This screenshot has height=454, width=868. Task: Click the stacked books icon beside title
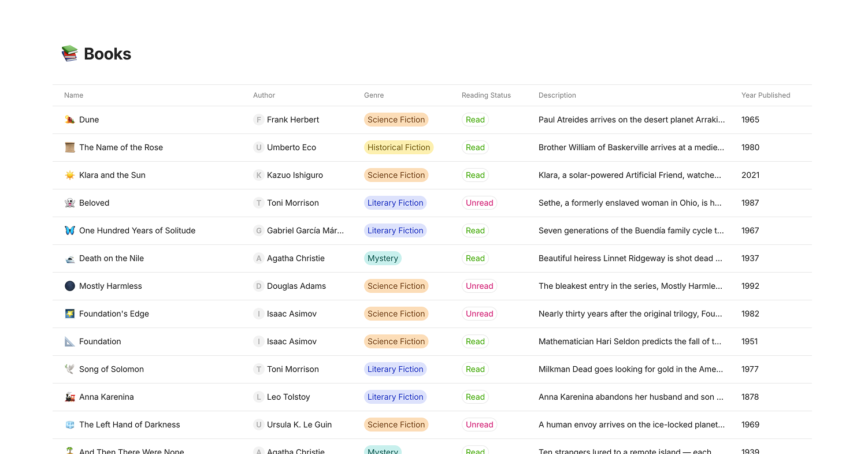pos(69,54)
